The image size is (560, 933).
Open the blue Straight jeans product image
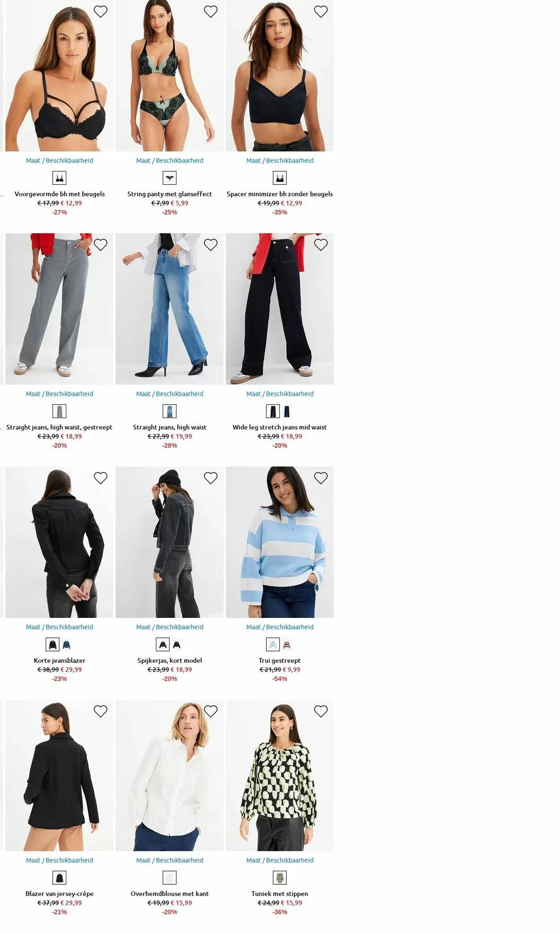[x=170, y=309]
